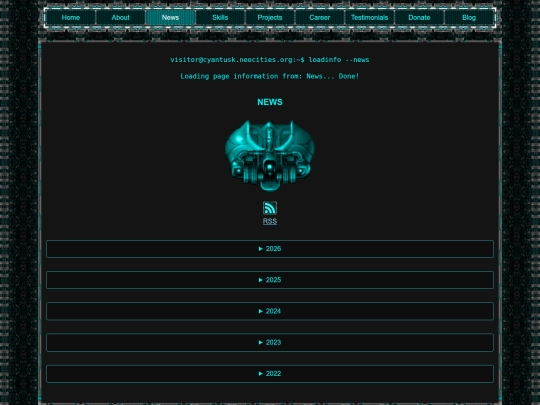Image resolution: width=540 pixels, height=405 pixels.
Task: Open the Donate page
Action: (419, 18)
